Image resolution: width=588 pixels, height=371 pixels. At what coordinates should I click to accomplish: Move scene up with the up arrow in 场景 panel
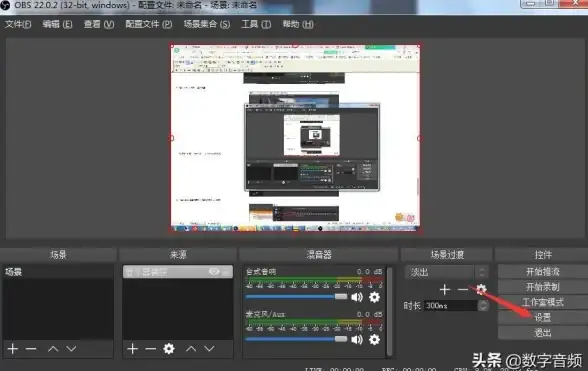click(x=53, y=349)
